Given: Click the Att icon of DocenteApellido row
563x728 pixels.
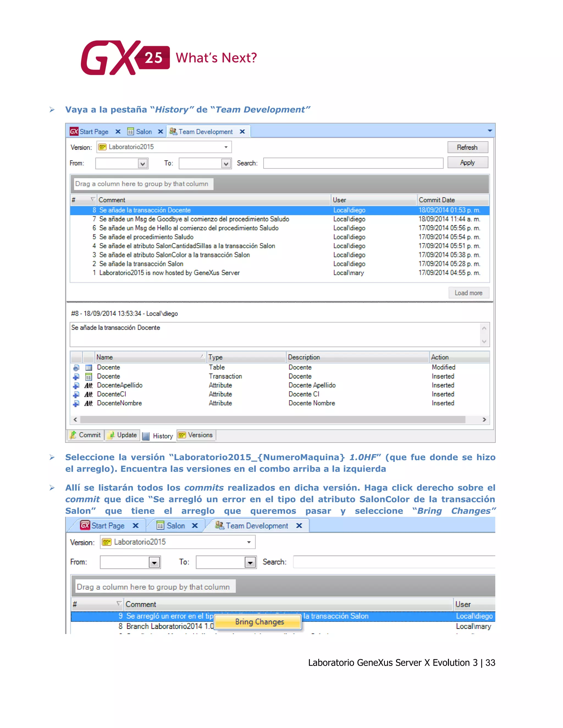Looking at the screenshot, I should pyautogui.click(x=89, y=386).
